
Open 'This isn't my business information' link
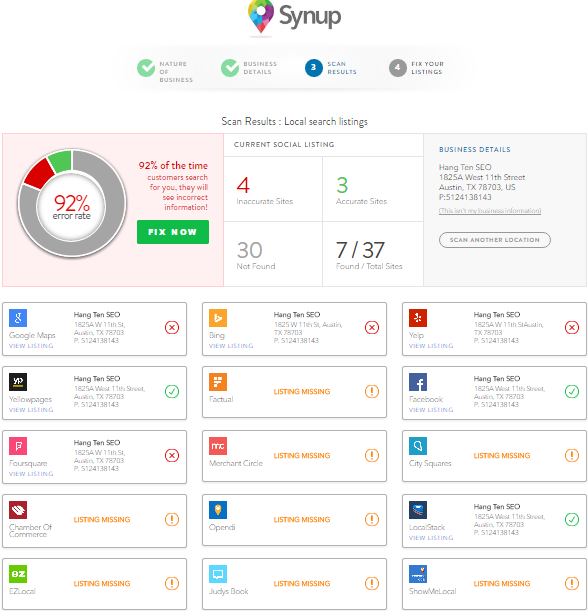pyautogui.click(x=490, y=211)
